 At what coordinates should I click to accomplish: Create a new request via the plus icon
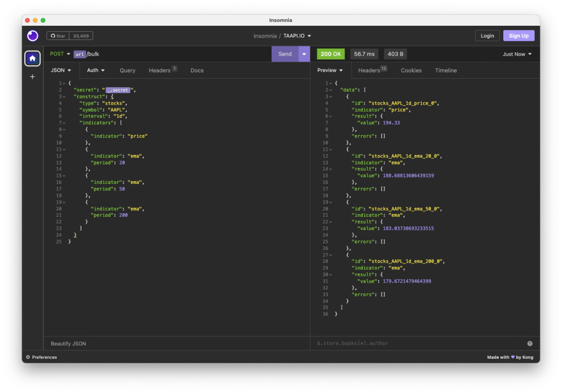click(32, 77)
